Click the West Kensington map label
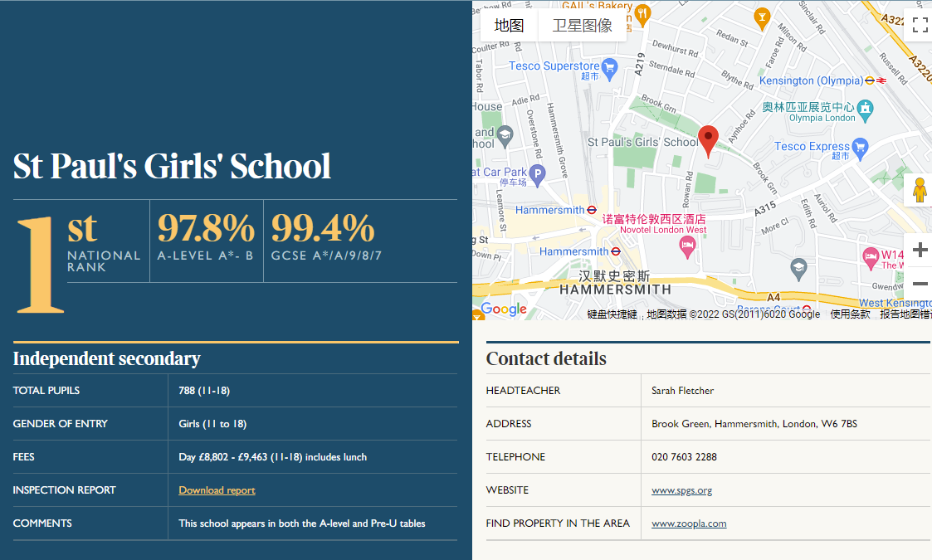 (895, 303)
